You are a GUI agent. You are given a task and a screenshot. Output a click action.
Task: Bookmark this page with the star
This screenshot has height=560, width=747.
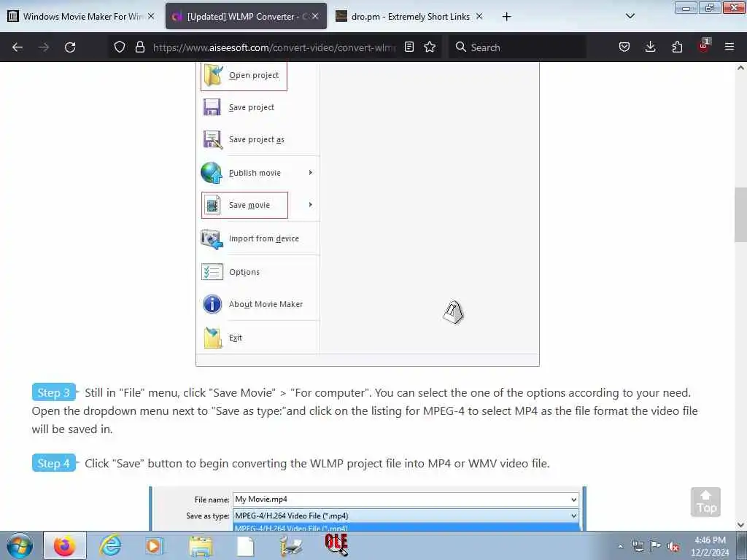pos(430,47)
